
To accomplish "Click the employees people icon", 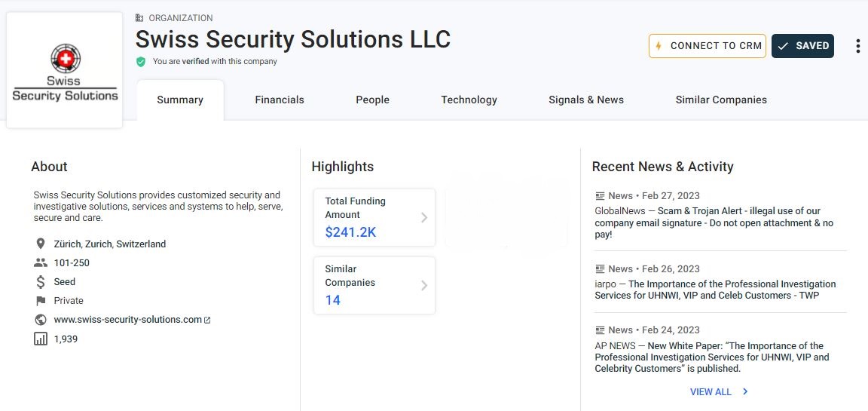I will (41, 262).
